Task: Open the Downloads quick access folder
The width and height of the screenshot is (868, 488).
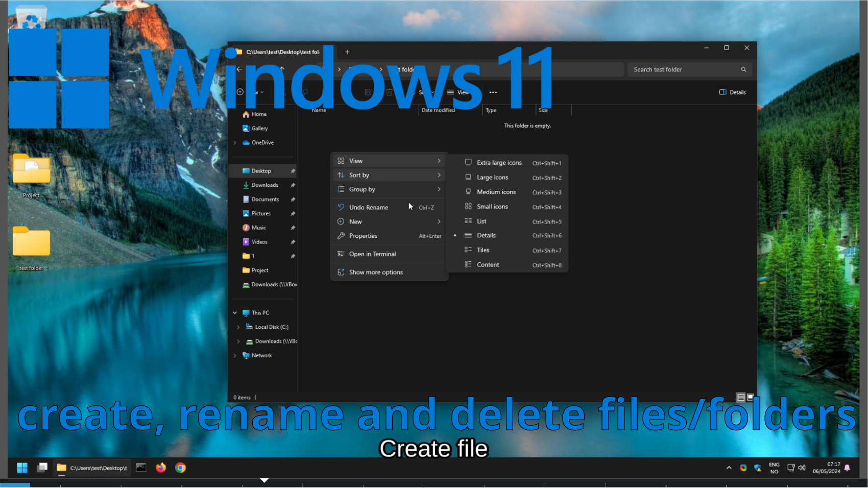Action: coord(264,185)
